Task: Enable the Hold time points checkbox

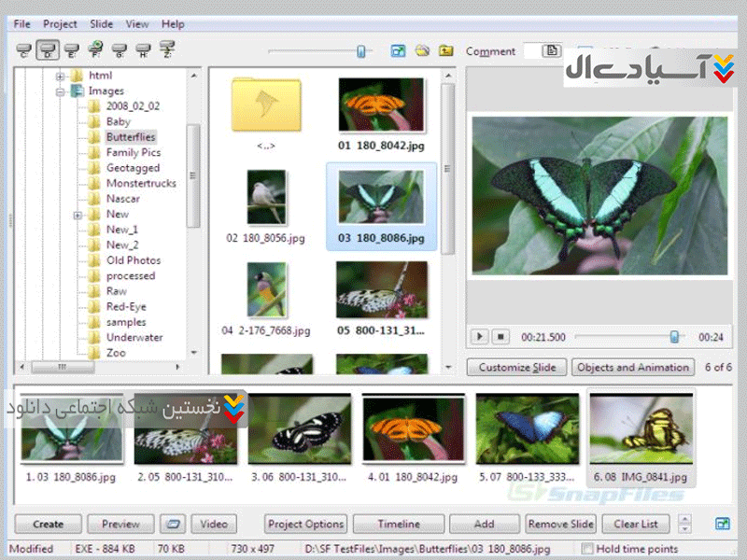Action: (587, 549)
